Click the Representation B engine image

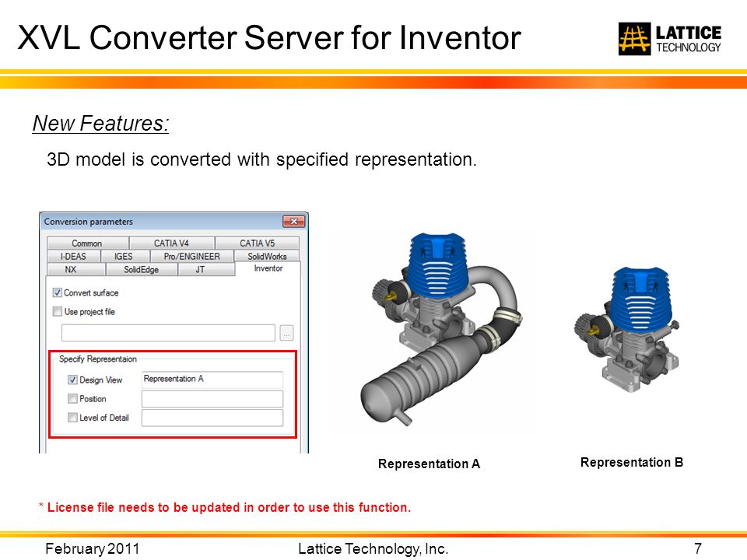pyautogui.click(x=626, y=330)
